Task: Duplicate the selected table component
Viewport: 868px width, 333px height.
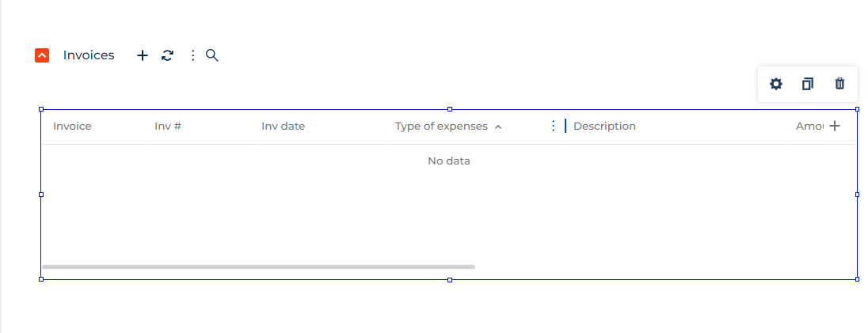Action: tap(808, 84)
